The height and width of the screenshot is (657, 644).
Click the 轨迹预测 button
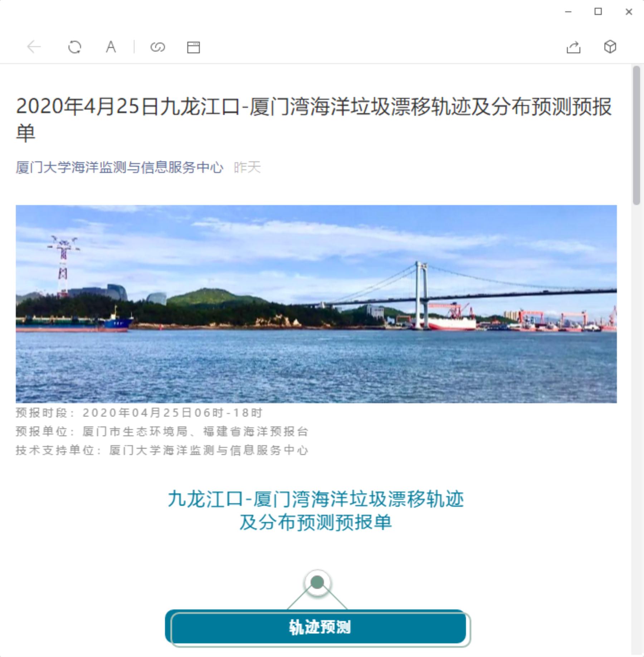318,628
